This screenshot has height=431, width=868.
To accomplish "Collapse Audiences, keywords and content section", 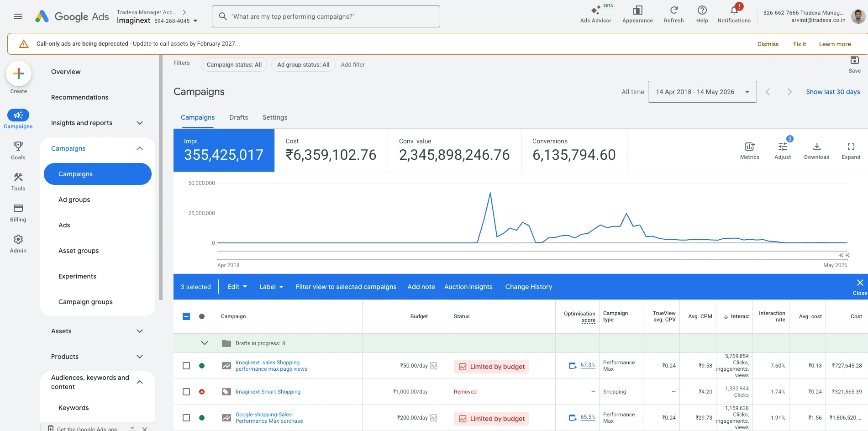I will point(140,382).
